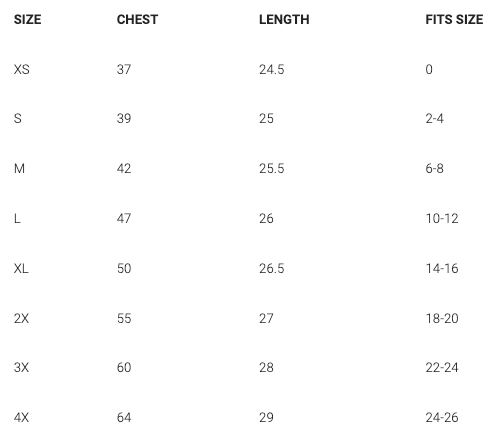Click length value 24.5
The height and width of the screenshot is (439, 499).
[x=272, y=69]
